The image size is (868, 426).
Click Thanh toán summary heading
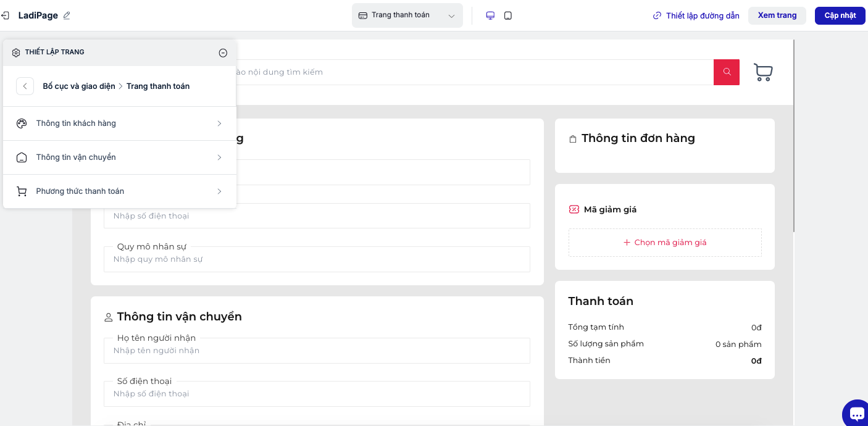(601, 301)
